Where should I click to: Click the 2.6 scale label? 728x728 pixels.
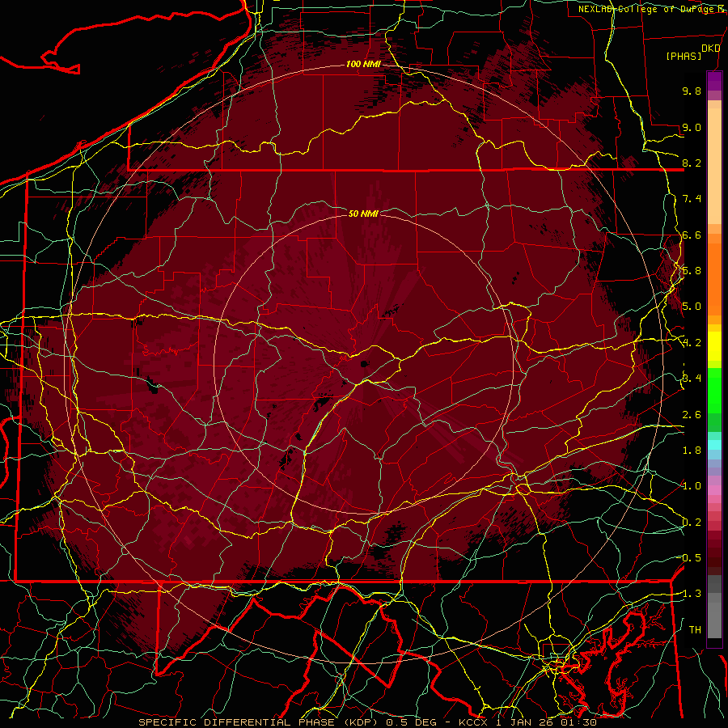pos(692,414)
